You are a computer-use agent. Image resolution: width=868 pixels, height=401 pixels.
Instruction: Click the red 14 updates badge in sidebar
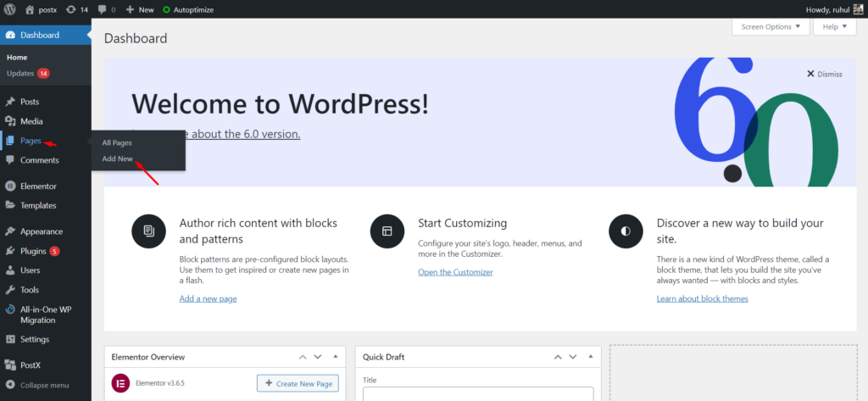coord(44,73)
